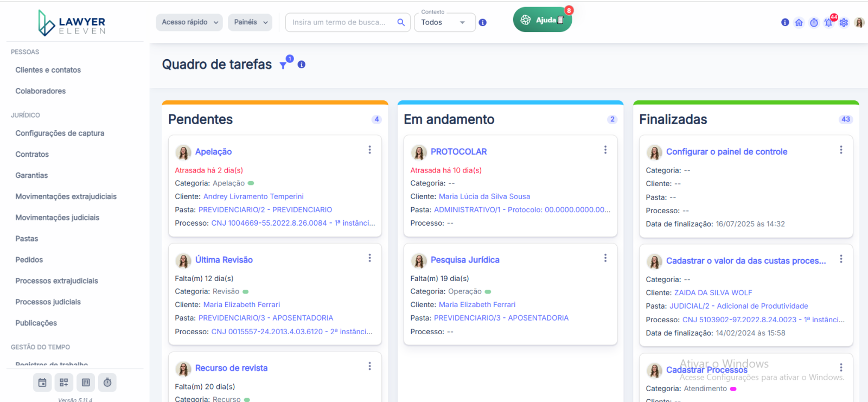Click the info icon next to Contexto selector
This screenshot has height=402, width=868.
click(x=483, y=23)
